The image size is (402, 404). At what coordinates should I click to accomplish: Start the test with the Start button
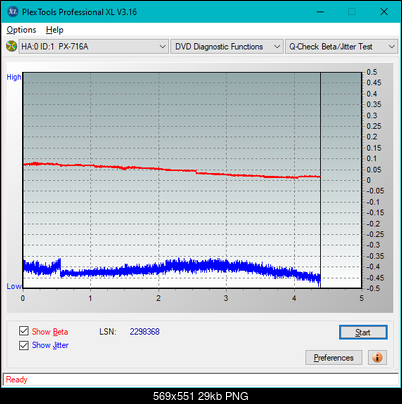[x=363, y=332]
